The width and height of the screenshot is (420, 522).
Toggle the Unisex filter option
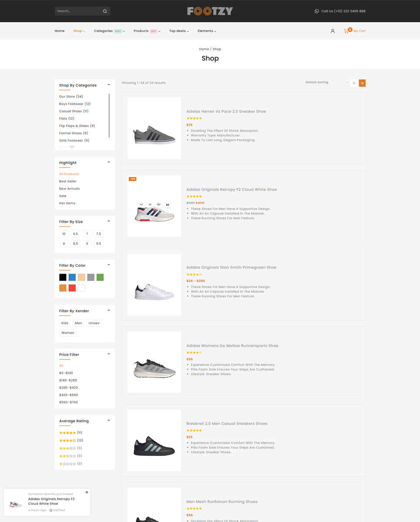(94, 323)
